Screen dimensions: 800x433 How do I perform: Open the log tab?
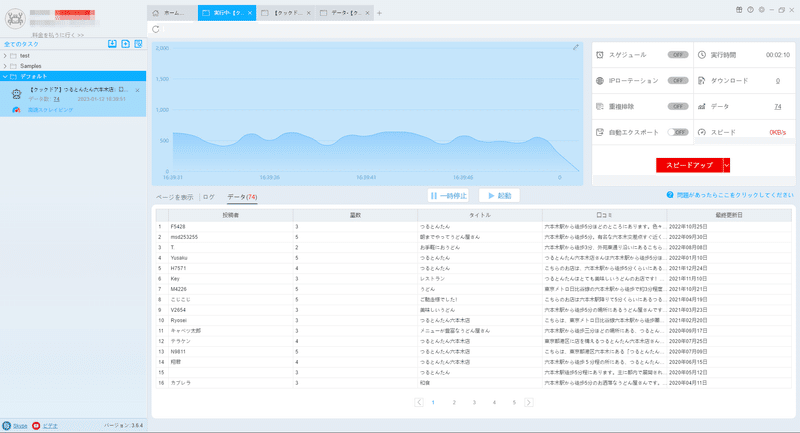click(x=209, y=197)
